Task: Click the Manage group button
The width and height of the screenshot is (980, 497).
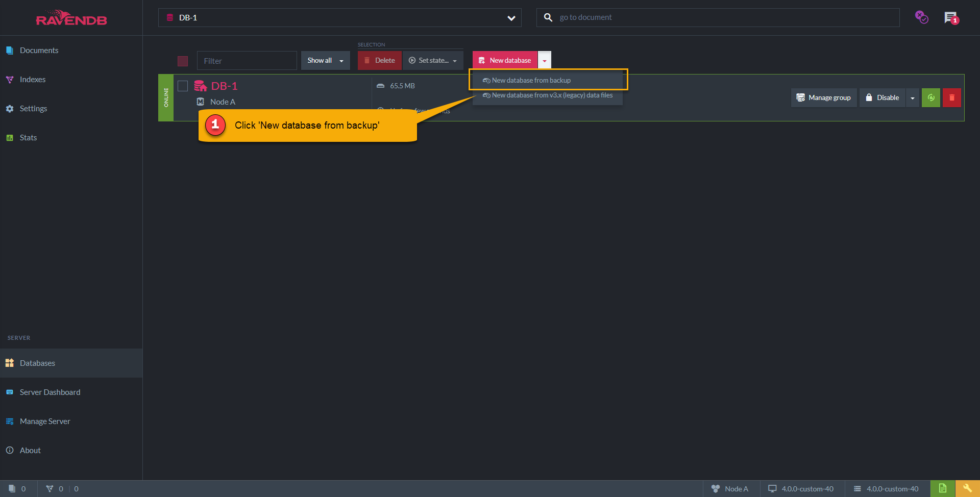Action: click(x=824, y=98)
